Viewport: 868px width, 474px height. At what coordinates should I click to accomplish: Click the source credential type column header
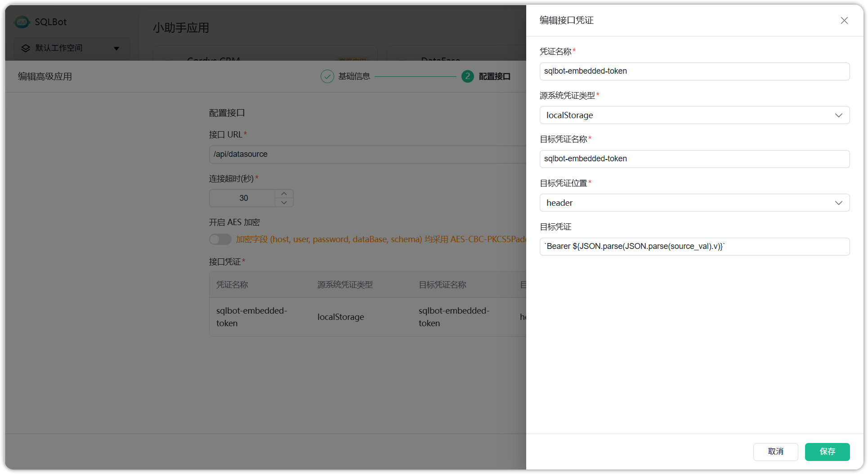pyautogui.click(x=345, y=285)
